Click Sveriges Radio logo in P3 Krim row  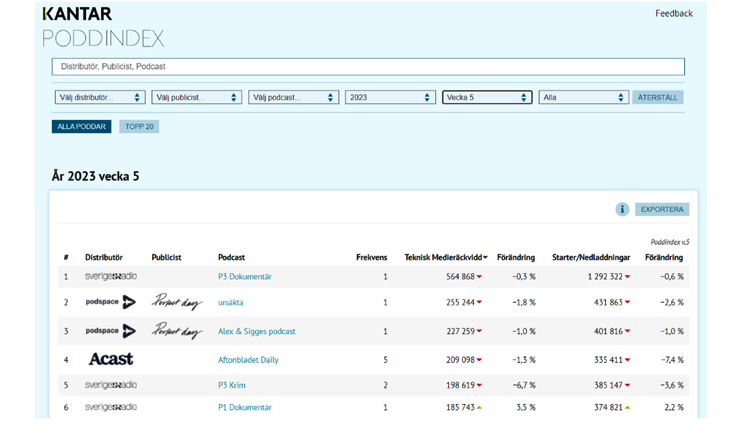point(111,385)
